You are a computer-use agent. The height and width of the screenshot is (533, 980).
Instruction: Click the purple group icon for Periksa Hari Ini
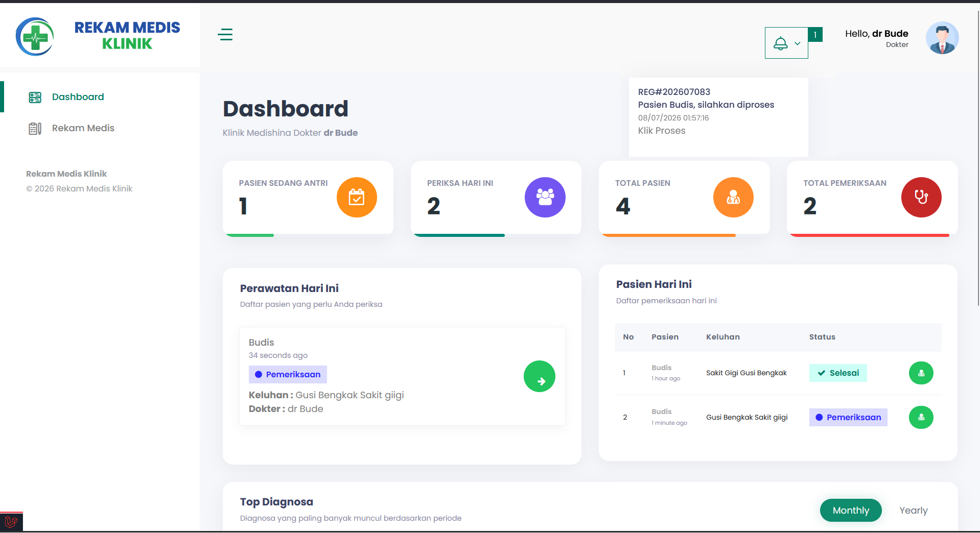(x=545, y=197)
